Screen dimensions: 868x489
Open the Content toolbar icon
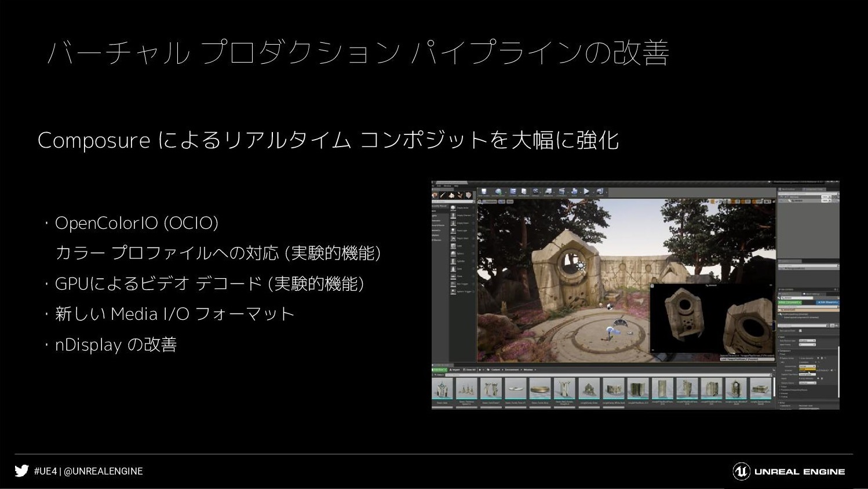pyautogui.click(x=513, y=192)
